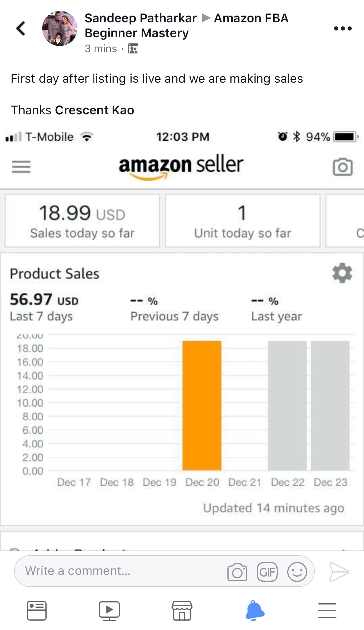The height and width of the screenshot is (630, 364).
Task: Tap the Crescent Kao tagged name
Action: point(94,110)
